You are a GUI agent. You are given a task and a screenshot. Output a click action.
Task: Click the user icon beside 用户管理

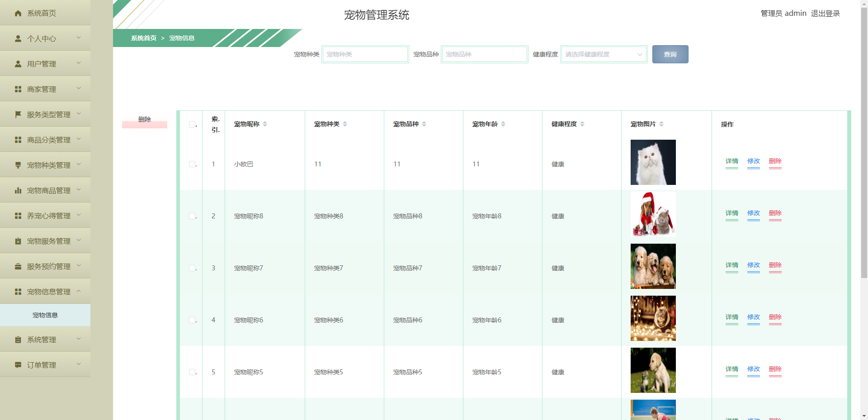(18, 64)
